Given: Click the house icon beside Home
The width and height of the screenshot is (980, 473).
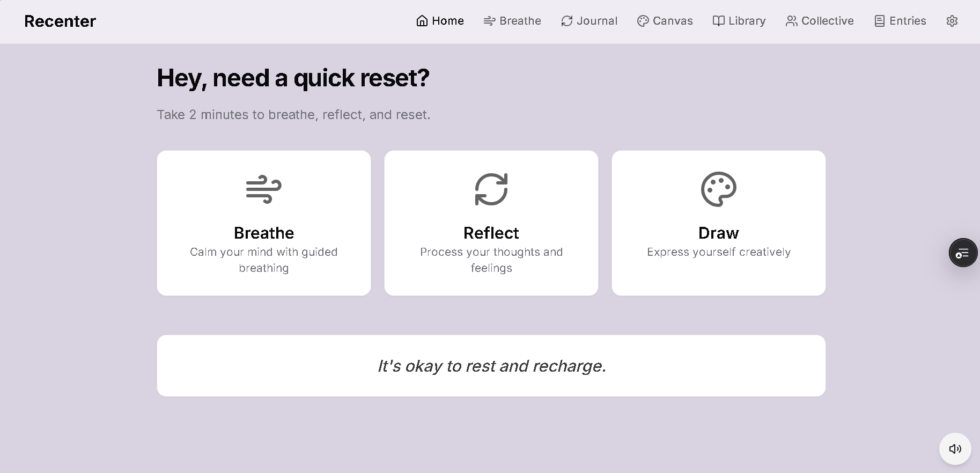Looking at the screenshot, I should (422, 21).
